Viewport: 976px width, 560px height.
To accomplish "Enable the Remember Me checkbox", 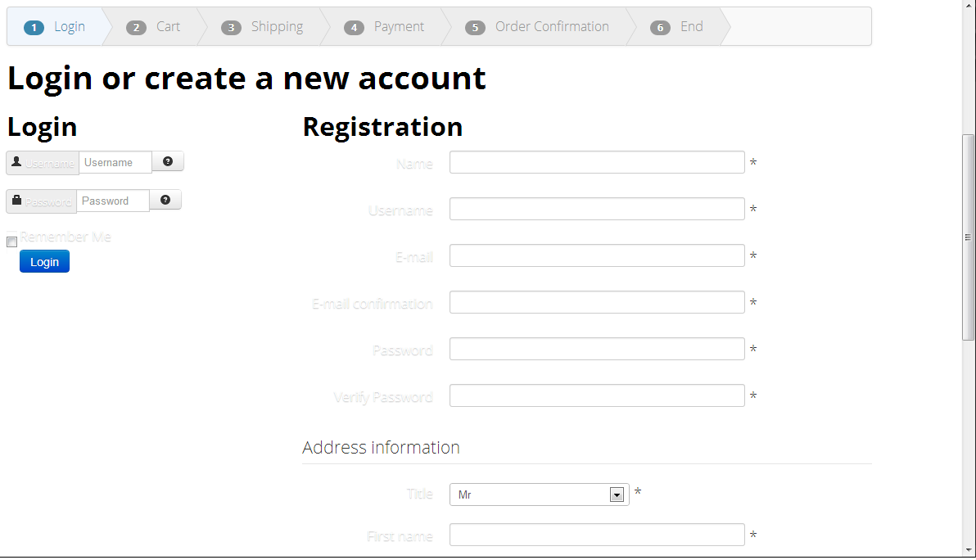I will click(12, 242).
